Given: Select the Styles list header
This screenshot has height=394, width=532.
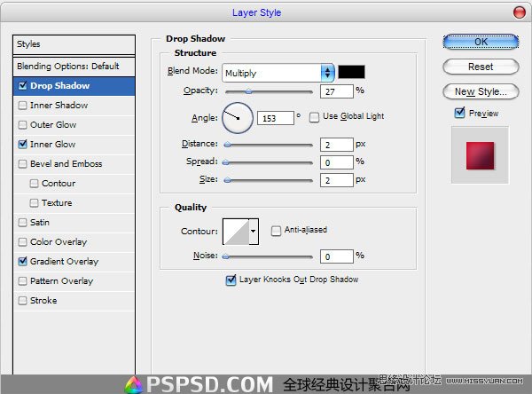Looking at the screenshot, I should [x=74, y=44].
